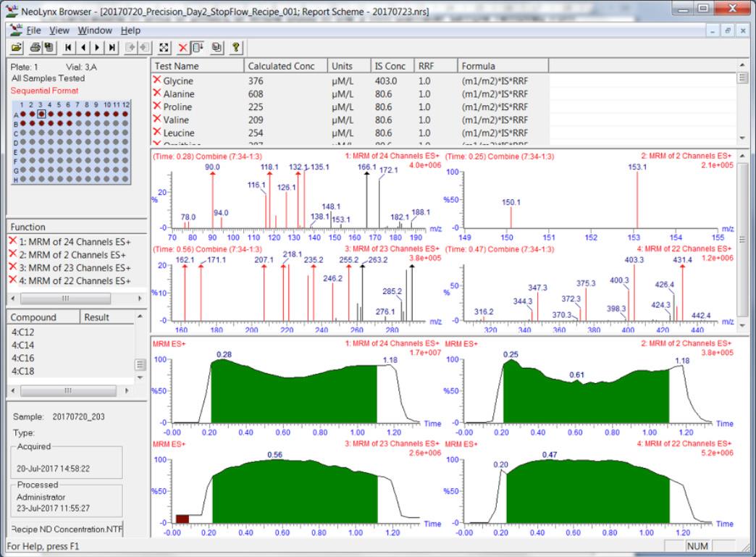Toggle red X beside Leucine test
Viewport: 756px width, 557px height.
click(x=157, y=132)
